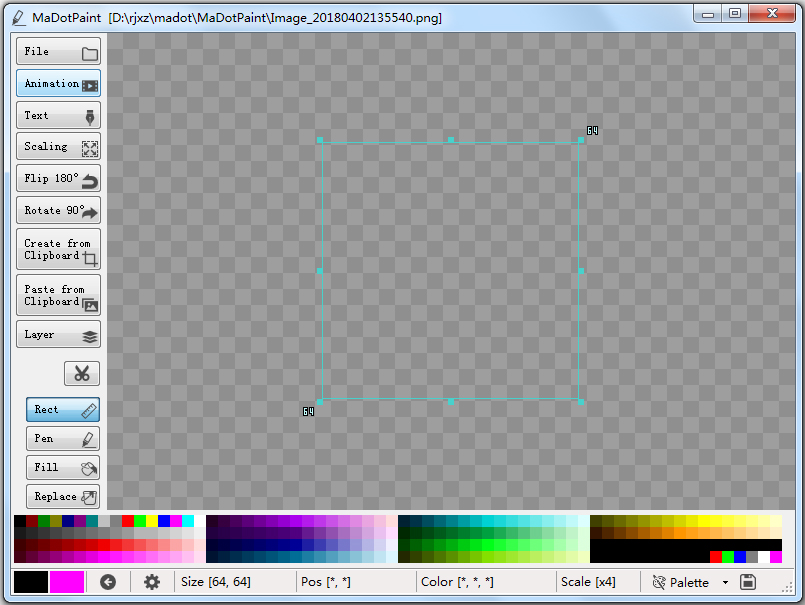Image resolution: width=805 pixels, height=605 pixels.
Task: Select the Text tool button
Action: coord(59,116)
